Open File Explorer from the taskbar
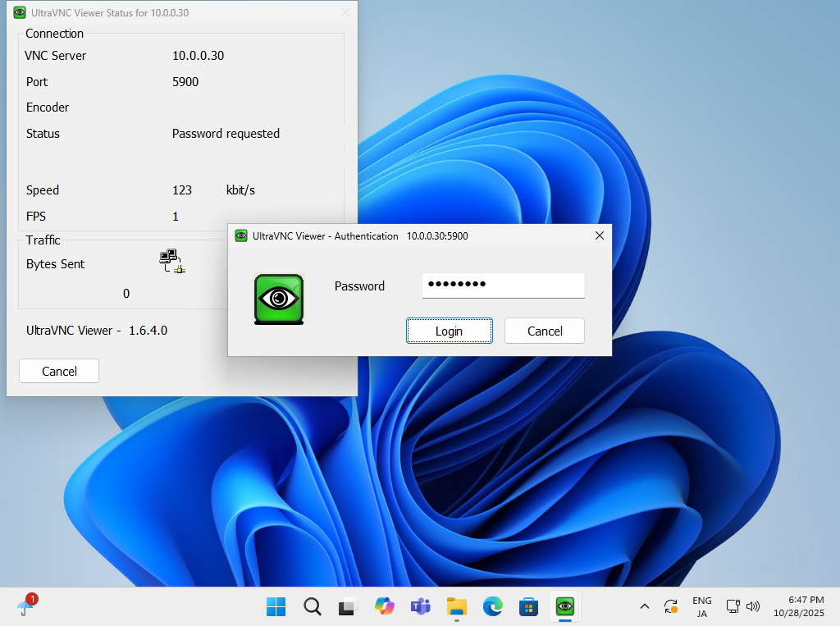 (456, 606)
